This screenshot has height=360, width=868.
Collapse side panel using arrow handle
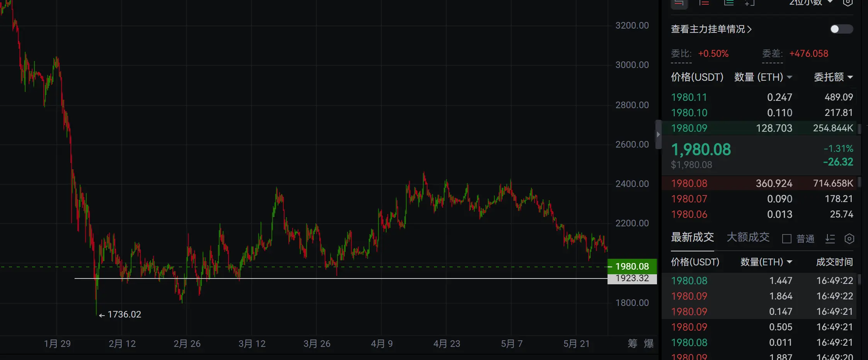pos(659,134)
